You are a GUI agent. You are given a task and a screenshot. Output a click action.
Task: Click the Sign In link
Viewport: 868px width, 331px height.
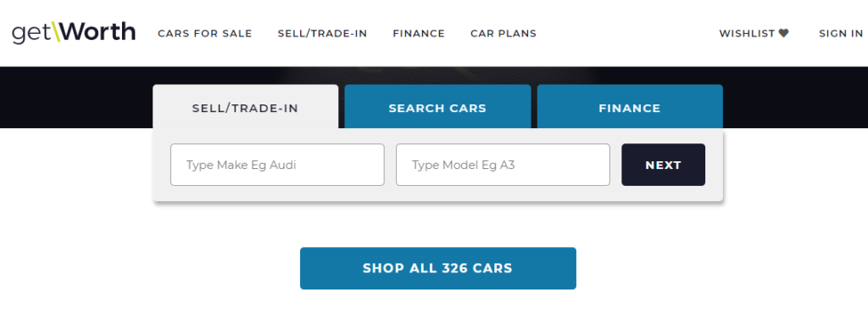pyautogui.click(x=841, y=33)
